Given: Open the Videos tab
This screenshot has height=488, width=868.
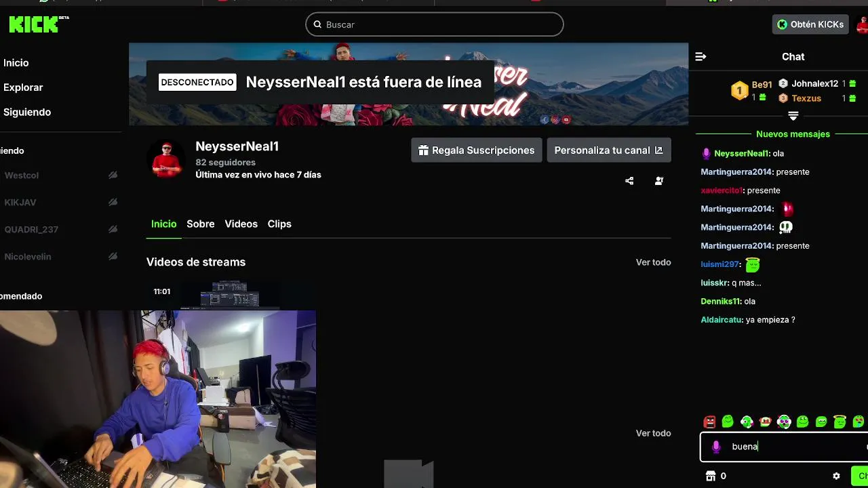Looking at the screenshot, I should click(x=241, y=224).
